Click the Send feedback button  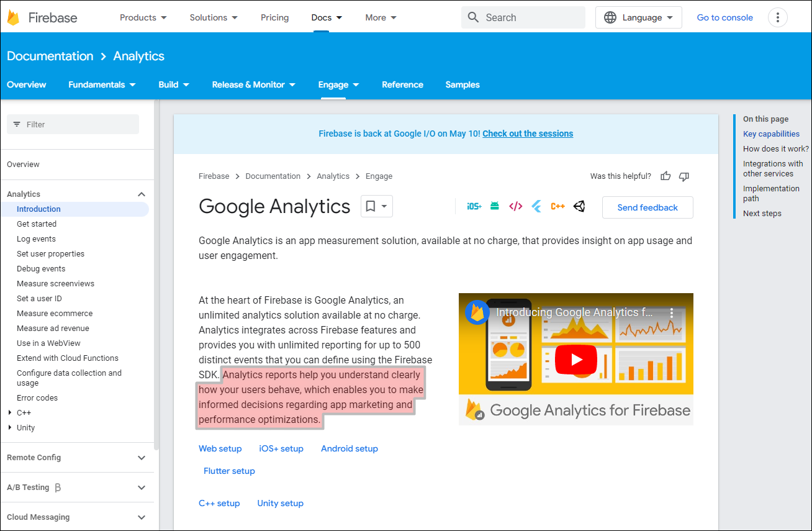pos(647,207)
